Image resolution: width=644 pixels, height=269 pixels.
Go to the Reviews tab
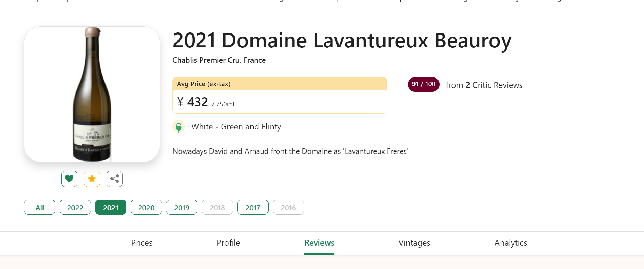pos(319,243)
